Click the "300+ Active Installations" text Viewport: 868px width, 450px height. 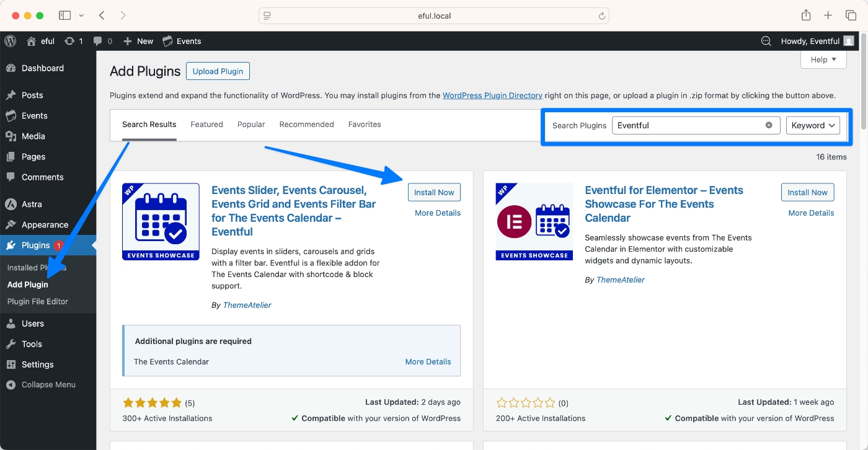tap(167, 418)
